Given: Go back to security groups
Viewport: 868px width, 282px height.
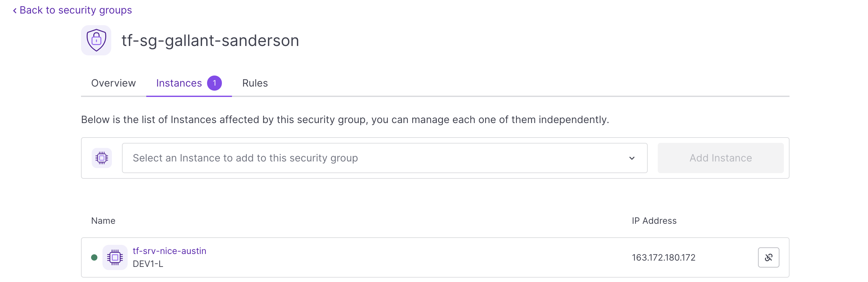Looking at the screenshot, I should click(x=75, y=10).
